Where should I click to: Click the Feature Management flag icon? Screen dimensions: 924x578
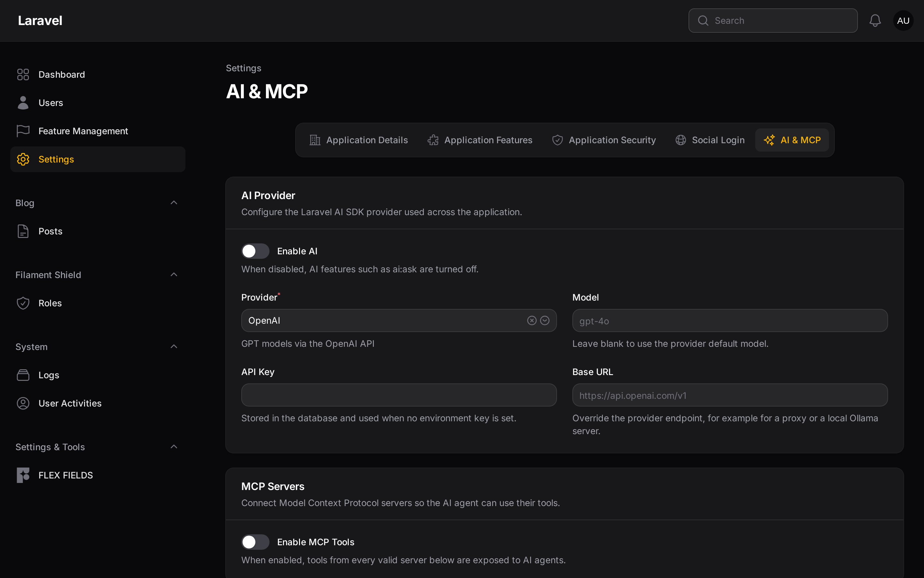[23, 131]
